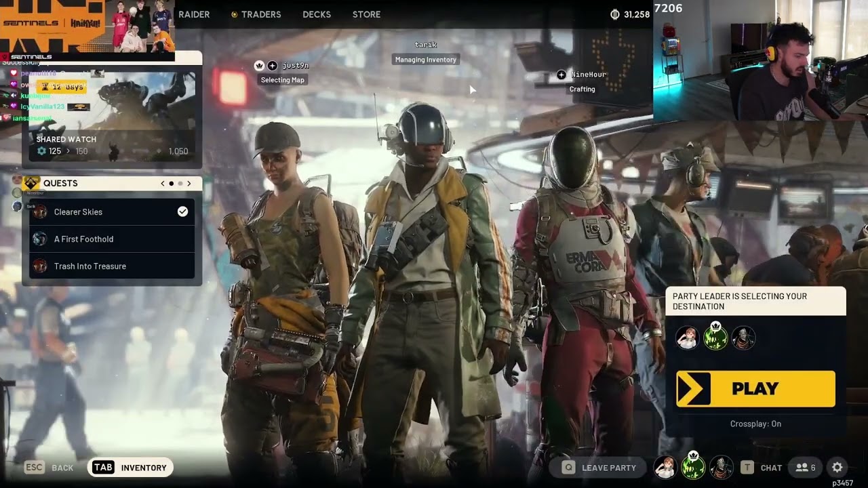Open the RAIDER tab
Screen dimensions: 868x488
pyautogui.click(x=194, y=14)
